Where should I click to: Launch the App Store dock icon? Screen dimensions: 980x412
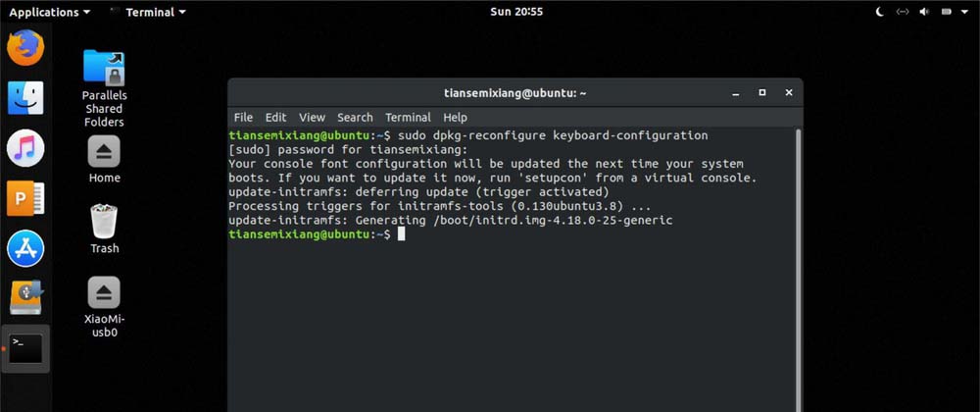25,249
